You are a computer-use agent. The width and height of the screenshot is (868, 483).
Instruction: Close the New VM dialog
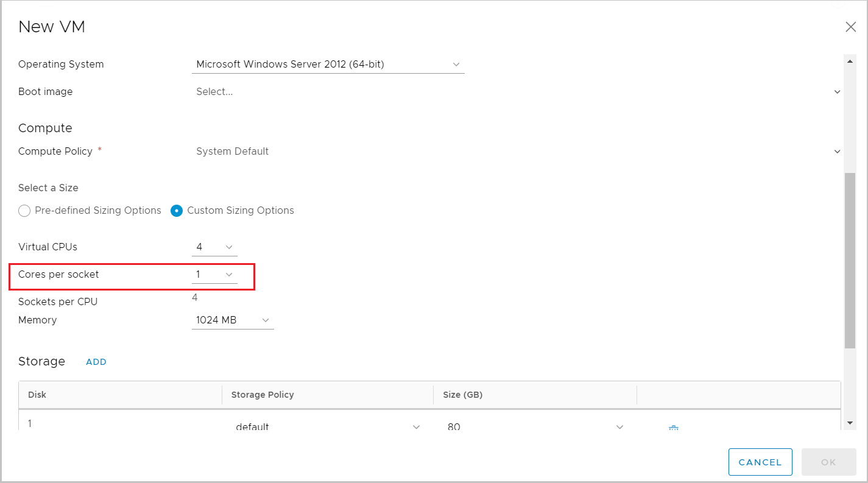pos(850,27)
